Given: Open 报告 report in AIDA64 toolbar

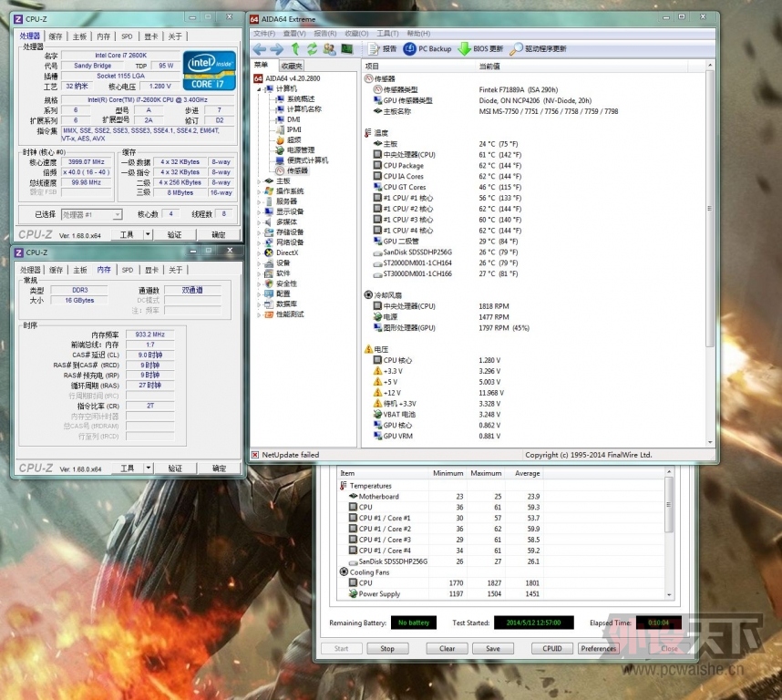Looking at the screenshot, I should (383, 49).
